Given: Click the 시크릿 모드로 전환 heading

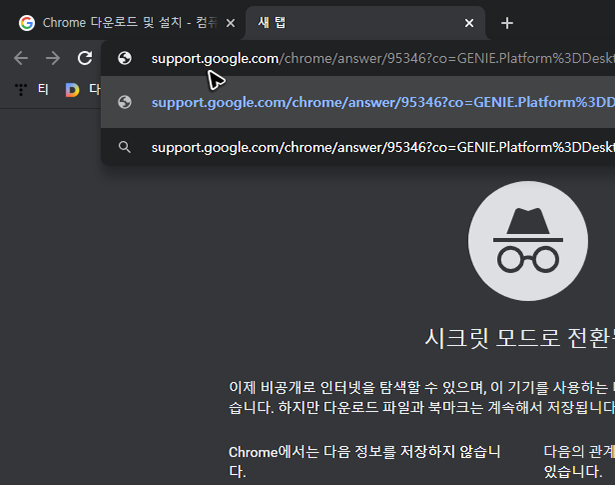Looking at the screenshot, I should point(520,338).
